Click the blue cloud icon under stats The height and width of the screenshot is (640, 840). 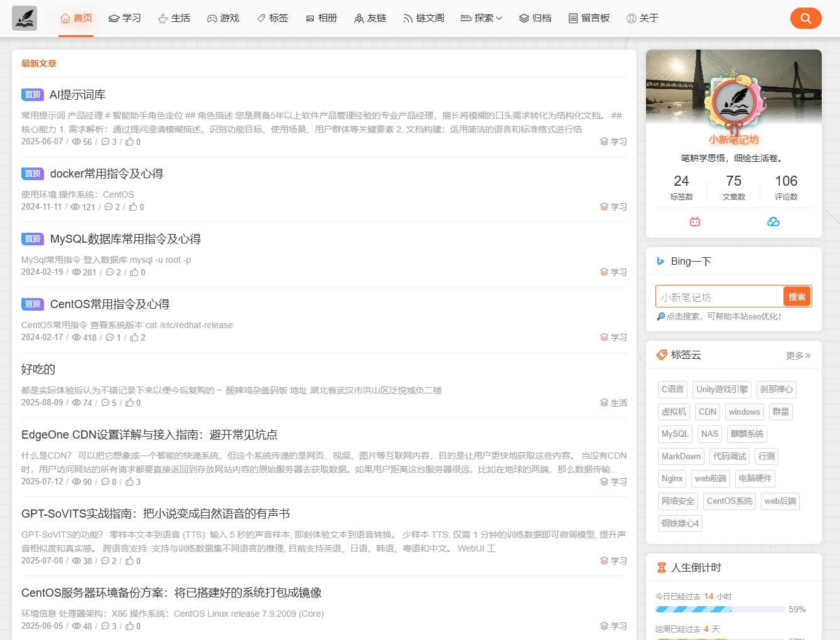(773, 221)
